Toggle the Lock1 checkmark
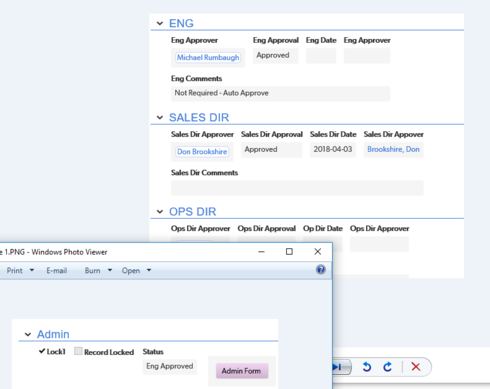This screenshot has height=389, width=490. (42, 351)
